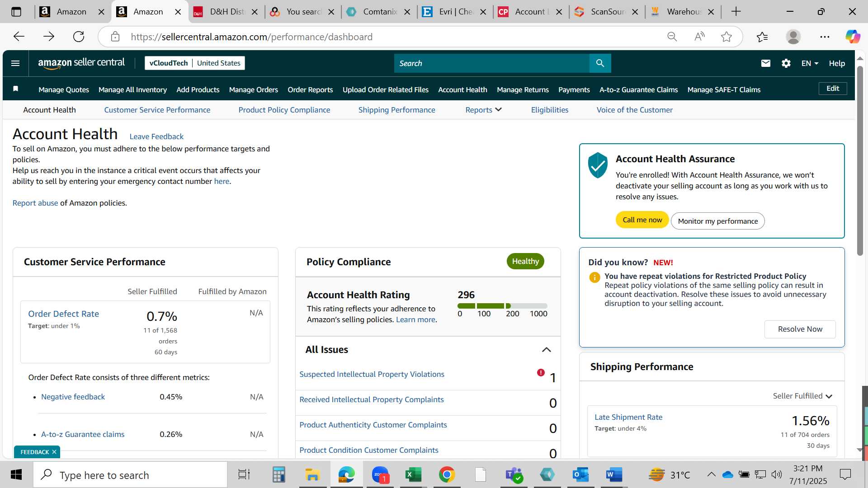The image size is (868, 488).
Task: Click the Leave Feedback link
Action: click(156, 136)
